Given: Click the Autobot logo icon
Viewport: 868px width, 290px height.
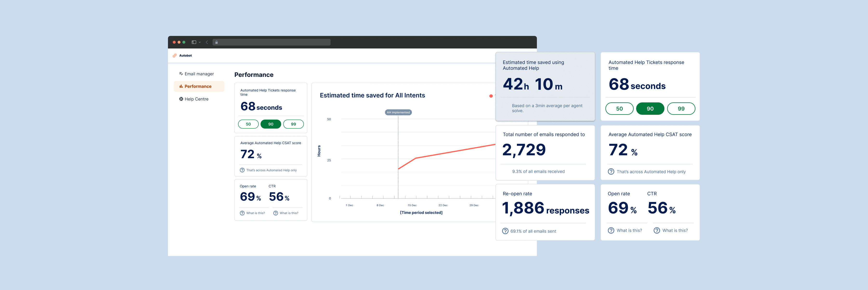Looking at the screenshot, I should coord(174,56).
